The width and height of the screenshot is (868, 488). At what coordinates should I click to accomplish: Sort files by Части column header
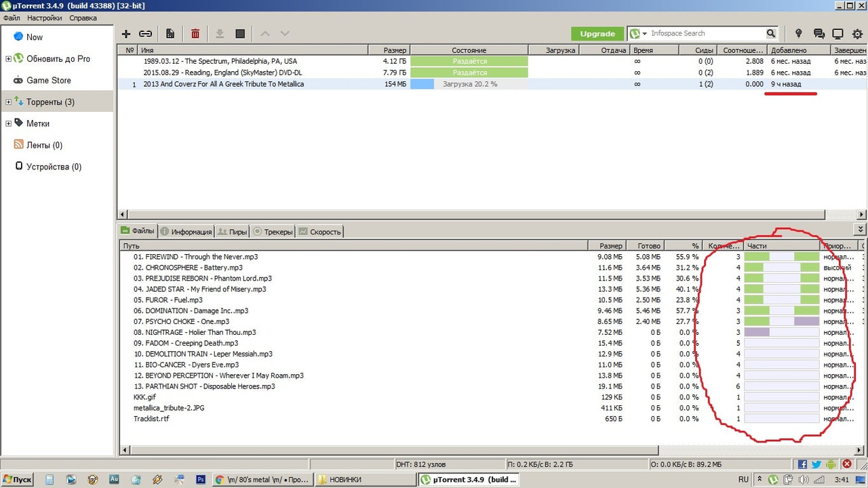(782, 245)
